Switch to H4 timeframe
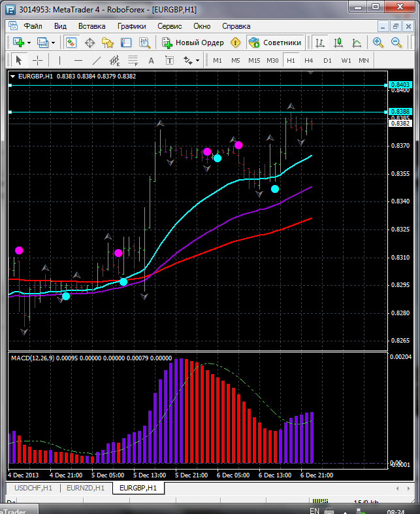This screenshot has height=514, width=420. click(x=309, y=60)
